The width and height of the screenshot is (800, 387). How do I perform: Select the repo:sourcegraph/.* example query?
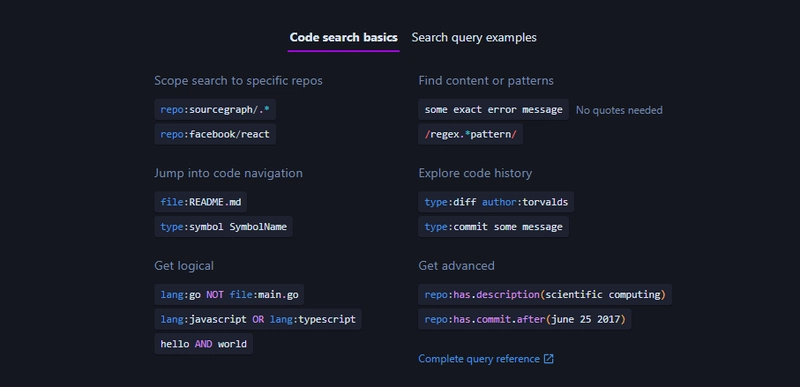tap(215, 110)
